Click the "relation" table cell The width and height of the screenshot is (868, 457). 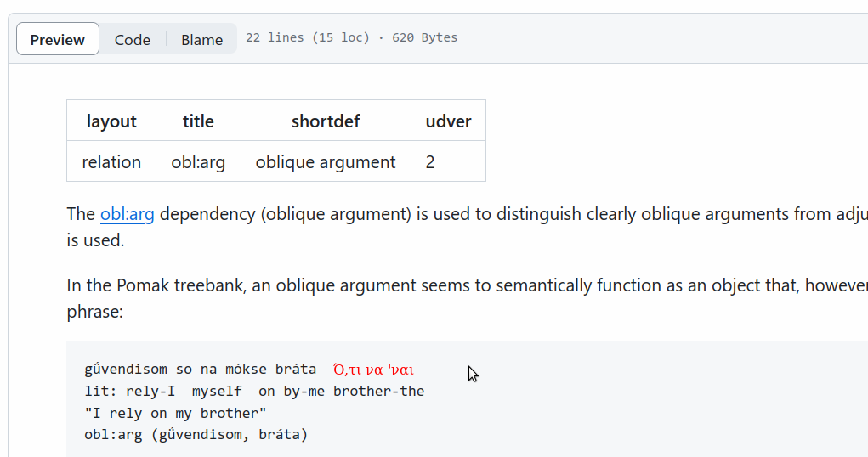coord(111,161)
